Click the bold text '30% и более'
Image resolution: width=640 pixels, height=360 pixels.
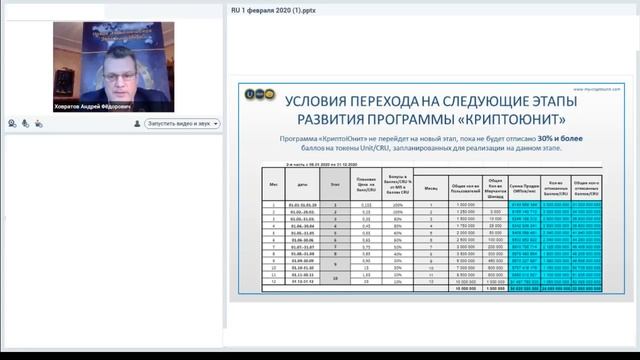coord(560,138)
